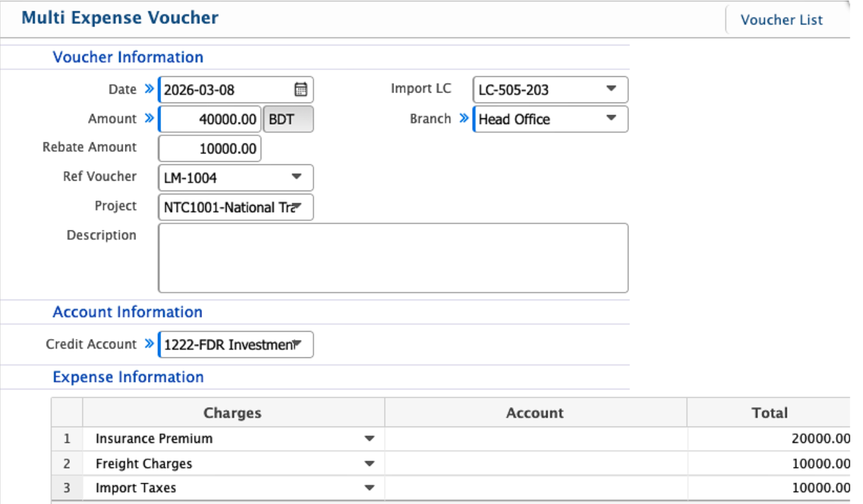Open Freight Charges dropdown arrow
The width and height of the screenshot is (863, 504).
(369, 464)
